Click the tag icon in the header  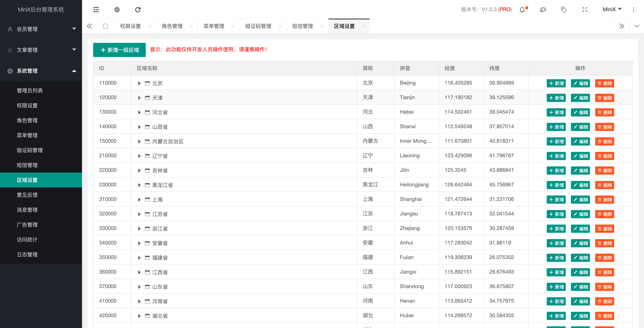point(564,10)
